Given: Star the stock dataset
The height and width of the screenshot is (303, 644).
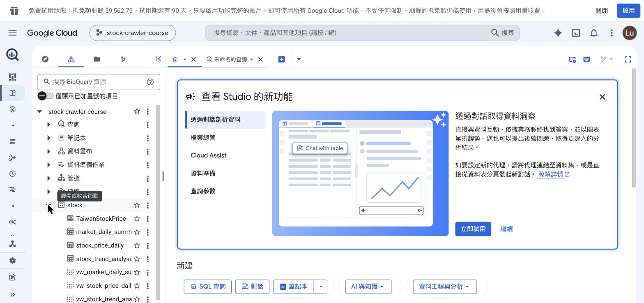Looking at the screenshot, I should coord(137,205).
